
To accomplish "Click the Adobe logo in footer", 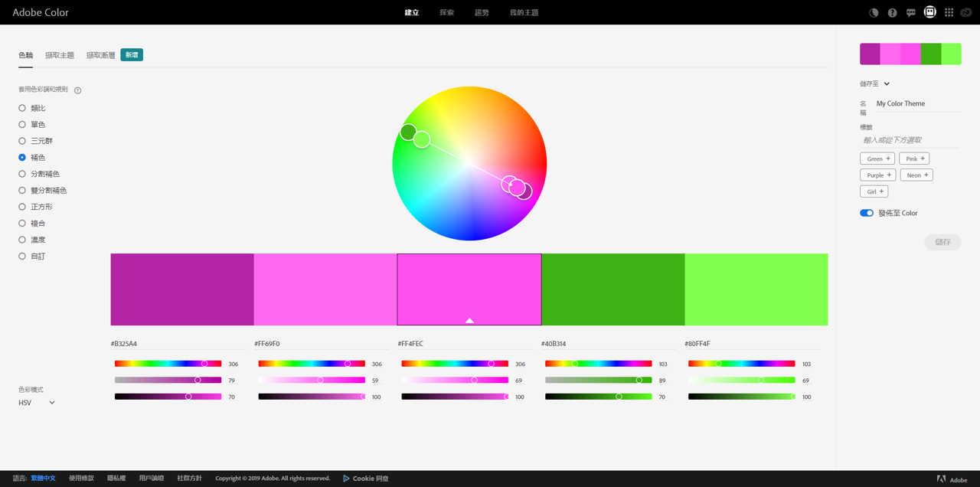I will coord(941,479).
